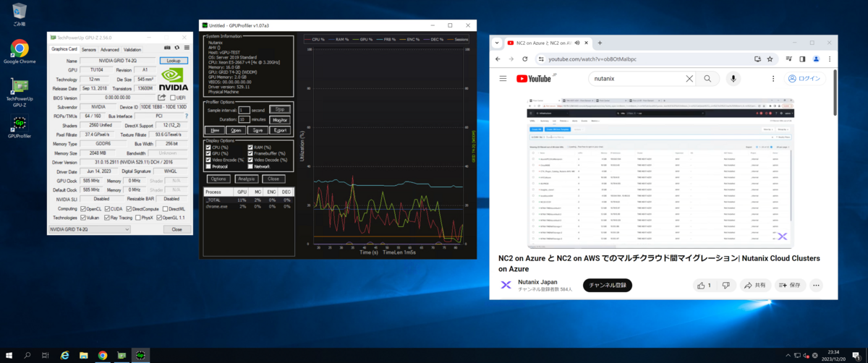
Task: Select Graphics Card tab in GPU-Z
Action: click(64, 49)
